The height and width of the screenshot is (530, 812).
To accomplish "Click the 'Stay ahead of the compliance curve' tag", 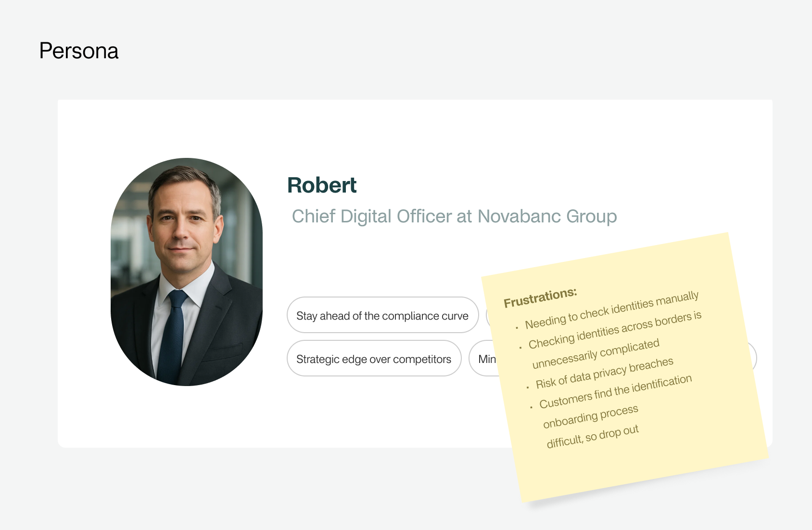I will pyautogui.click(x=382, y=315).
